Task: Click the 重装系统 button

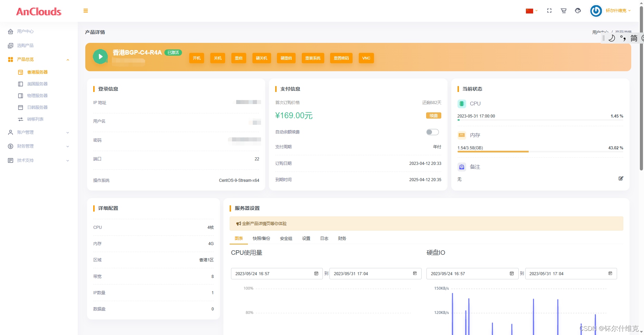Action: click(x=313, y=58)
